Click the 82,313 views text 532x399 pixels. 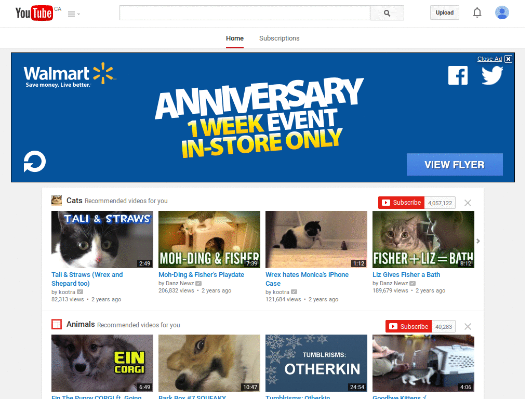click(68, 299)
